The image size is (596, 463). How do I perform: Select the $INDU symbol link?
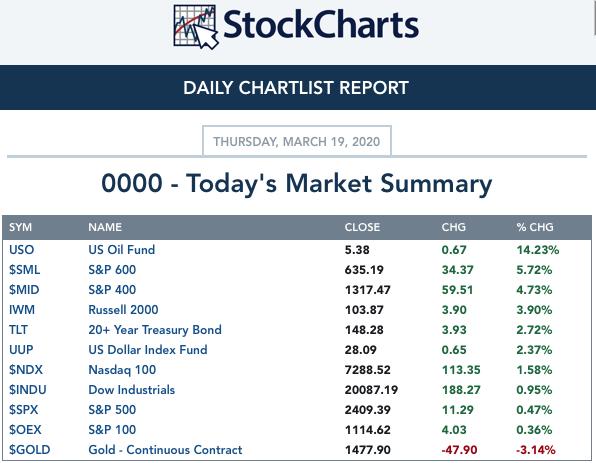coord(28,390)
